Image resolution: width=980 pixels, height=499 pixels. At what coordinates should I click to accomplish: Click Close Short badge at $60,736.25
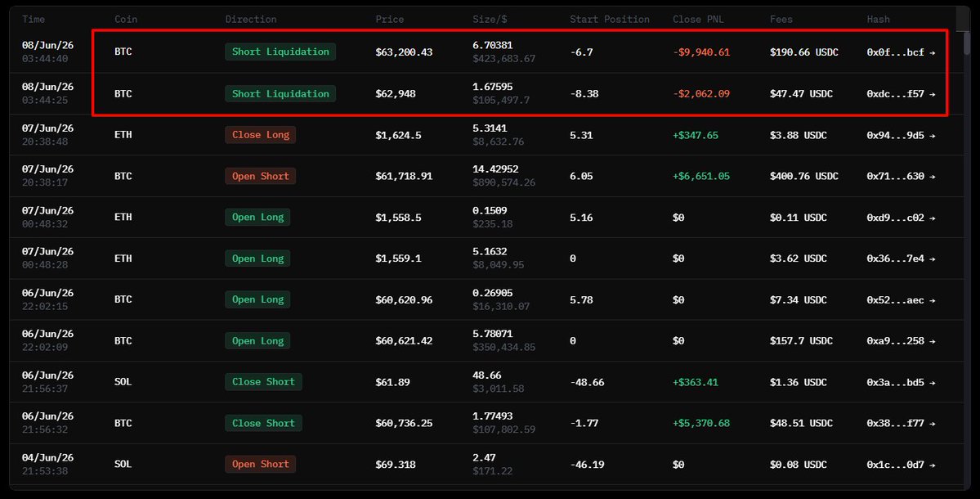[x=263, y=424]
